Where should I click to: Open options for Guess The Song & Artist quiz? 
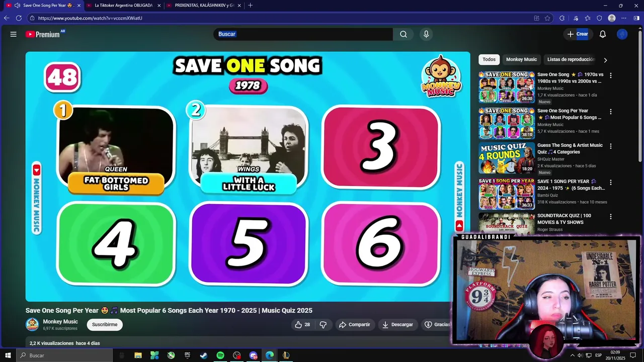[x=611, y=146]
